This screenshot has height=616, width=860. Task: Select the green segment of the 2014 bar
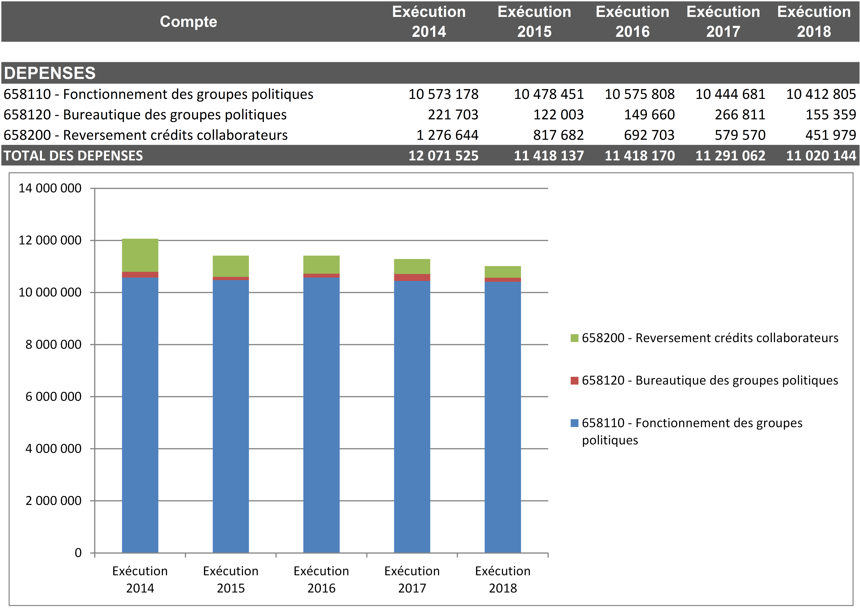coord(140,255)
